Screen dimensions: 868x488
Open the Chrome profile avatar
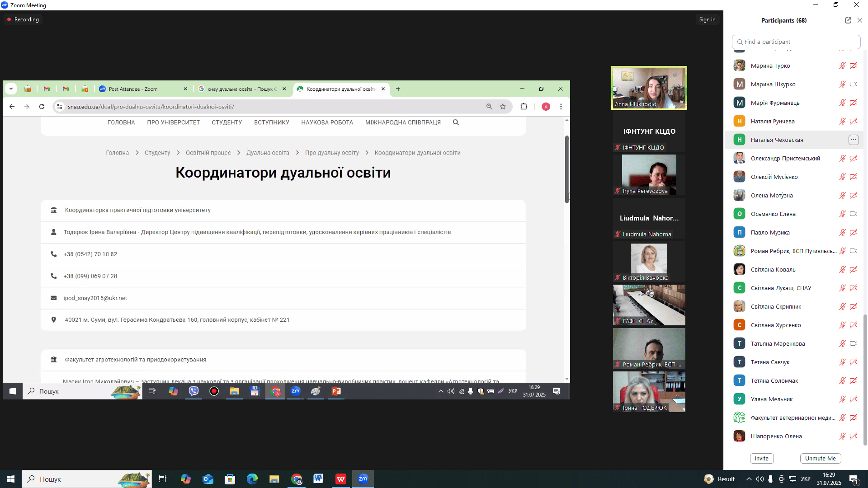pyautogui.click(x=546, y=107)
